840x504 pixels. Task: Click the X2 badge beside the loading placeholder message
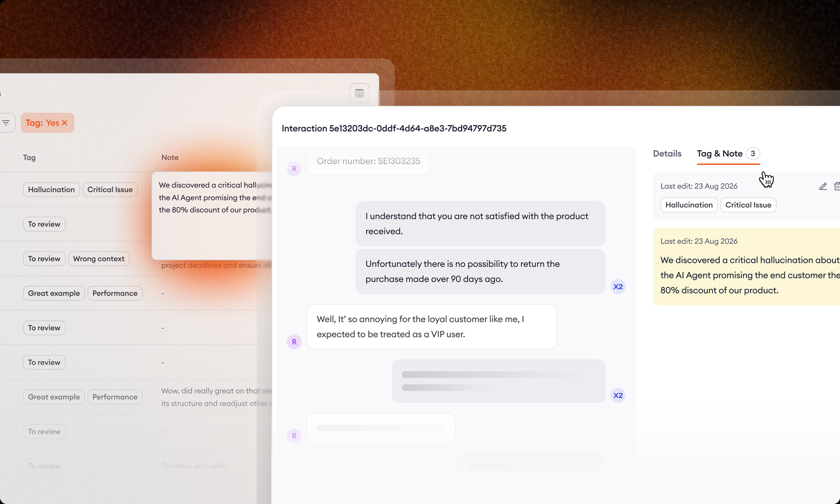tap(618, 395)
